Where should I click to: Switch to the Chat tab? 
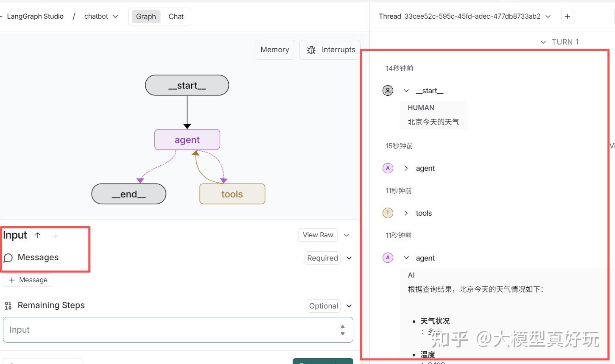pos(176,17)
